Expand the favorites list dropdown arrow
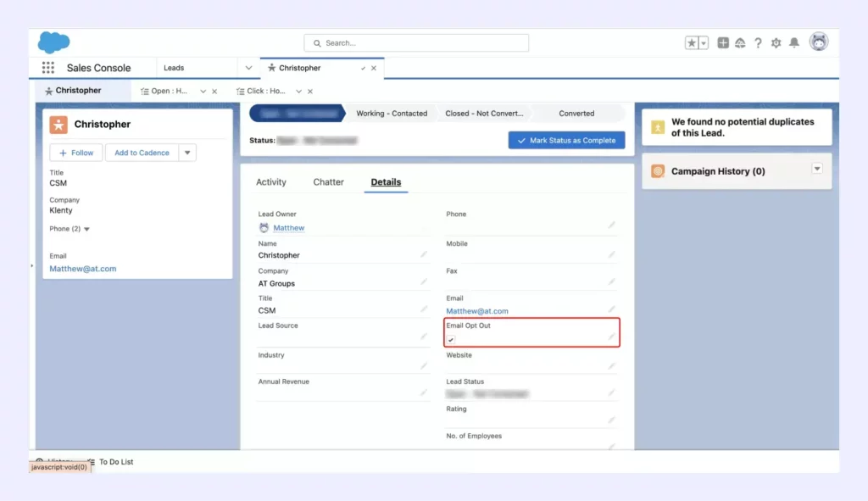 pos(704,42)
